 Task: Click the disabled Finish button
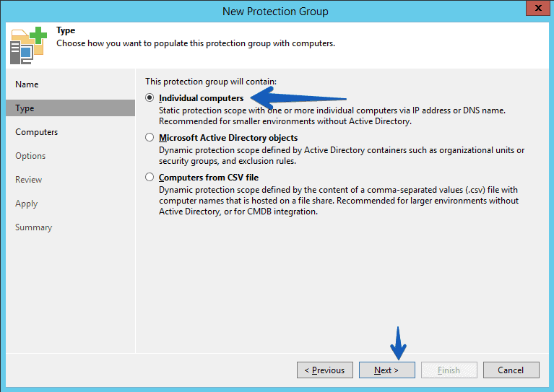click(449, 370)
